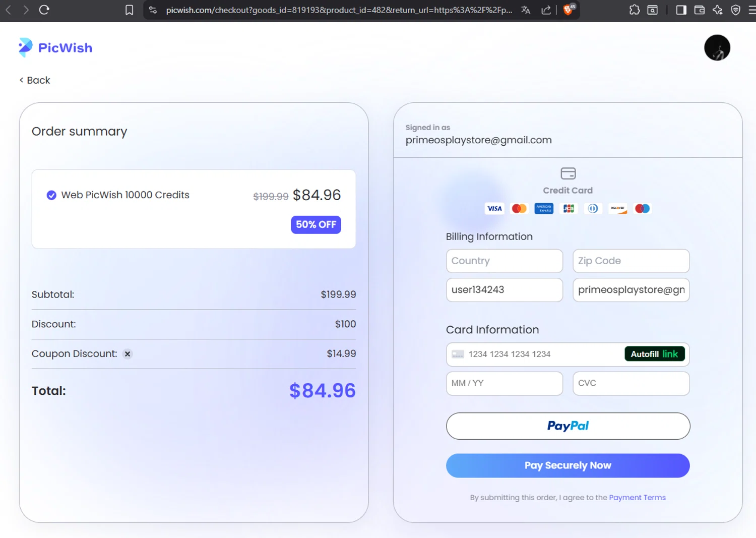Click the JCB card logo
The width and height of the screenshot is (756, 538).
point(569,208)
